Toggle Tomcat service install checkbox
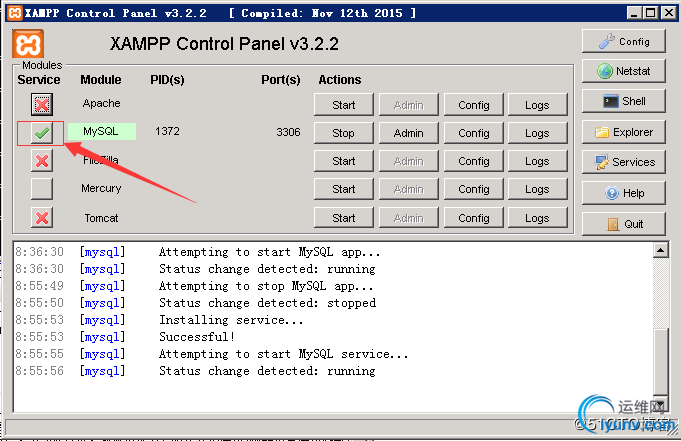Viewport: 681px width, 441px height. (x=42, y=218)
